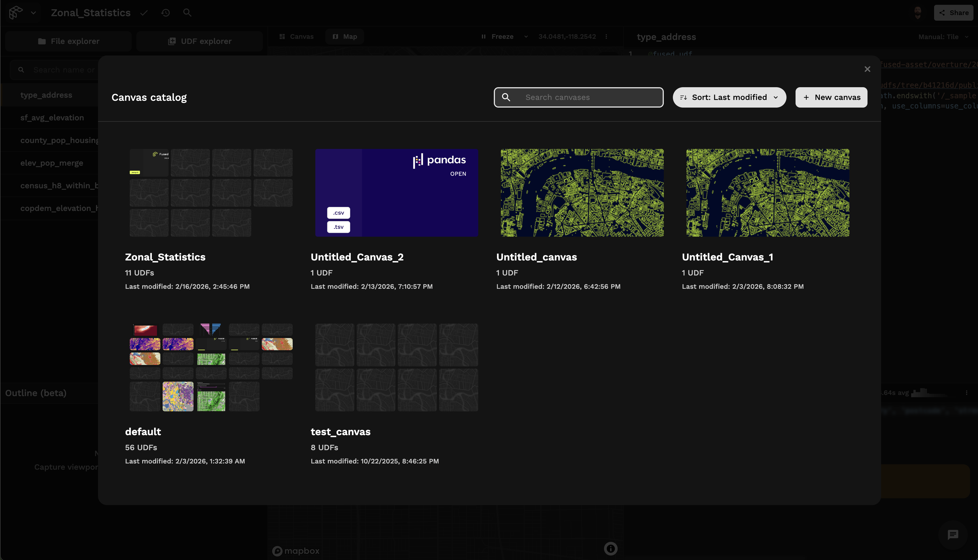Open the default canvas thumbnail
The height and width of the screenshot is (560, 978).
click(x=211, y=367)
